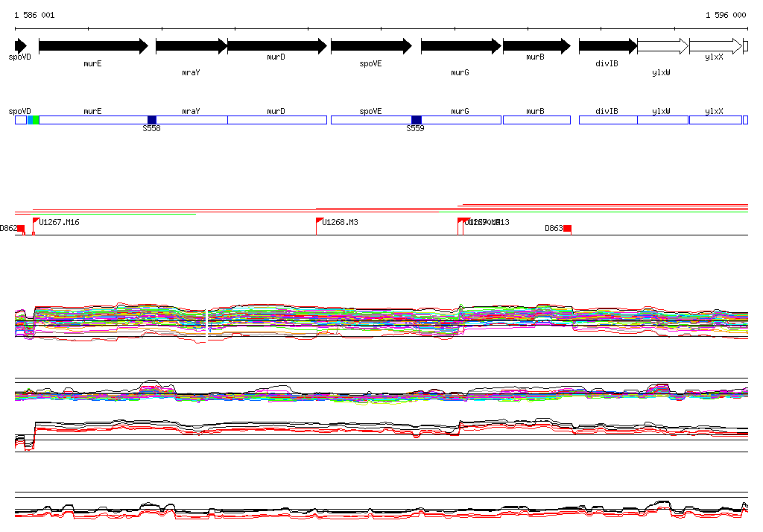Click the U1267.M16 red flag marker
Screen dimensions: 763x532
point(36,221)
